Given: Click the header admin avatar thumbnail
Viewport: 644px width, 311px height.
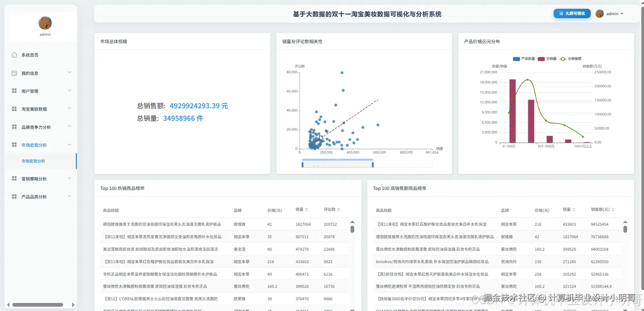Looking at the screenshot, I should 600,14.
